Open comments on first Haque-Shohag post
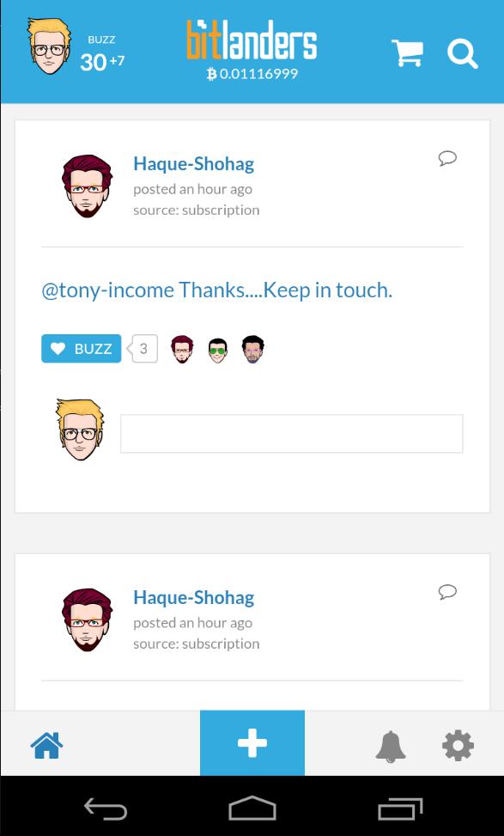Image resolution: width=504 pixels, height=836 pixels. [447, 158]
